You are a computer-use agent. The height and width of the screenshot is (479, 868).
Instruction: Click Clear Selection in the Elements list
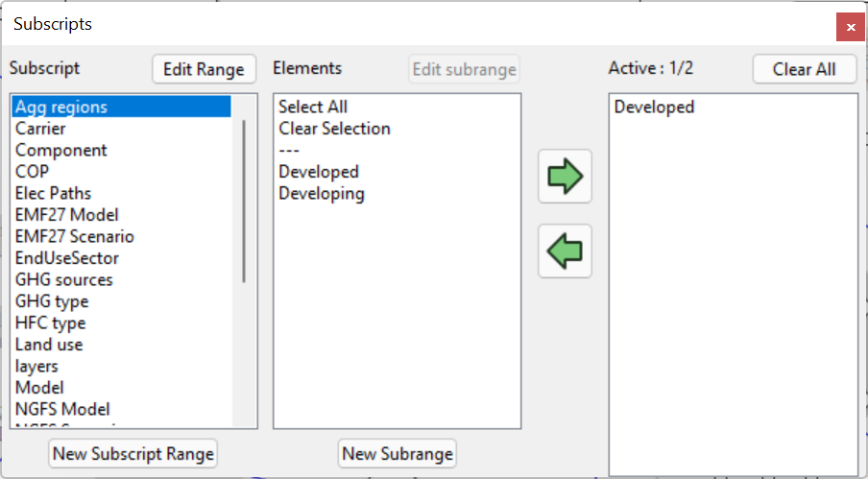tap(334, 129)
